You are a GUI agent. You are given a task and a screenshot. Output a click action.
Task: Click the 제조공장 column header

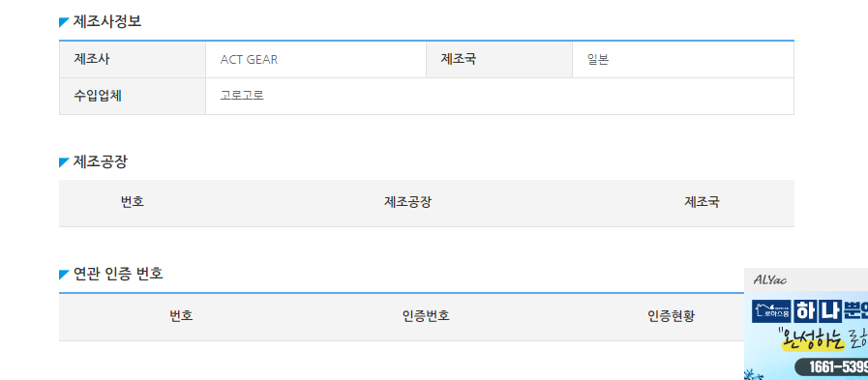(x=407, y=202)
